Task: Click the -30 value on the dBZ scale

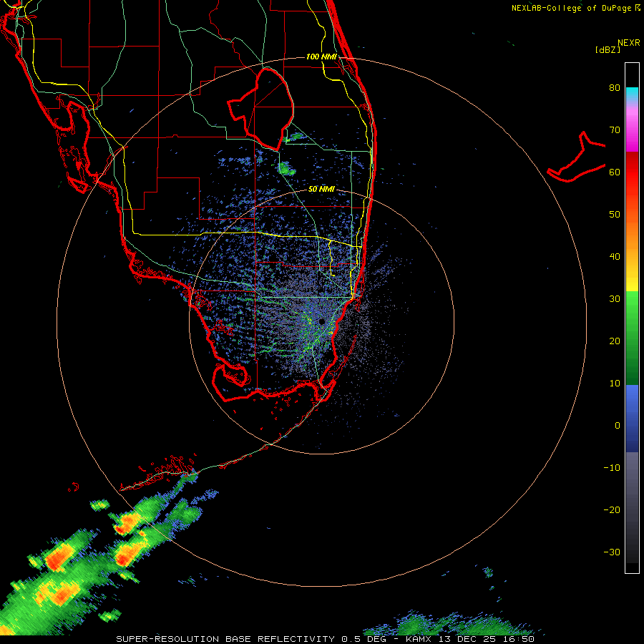Action: click(x=612, y=552)
